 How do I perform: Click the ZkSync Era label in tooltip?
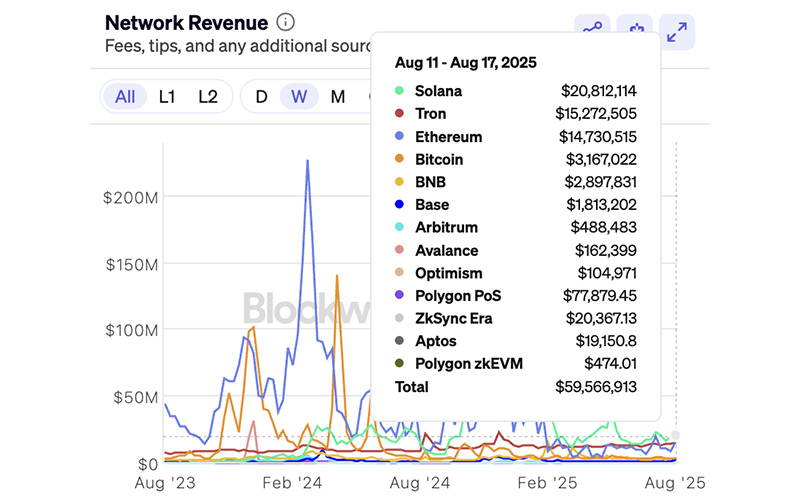[454, 318]
